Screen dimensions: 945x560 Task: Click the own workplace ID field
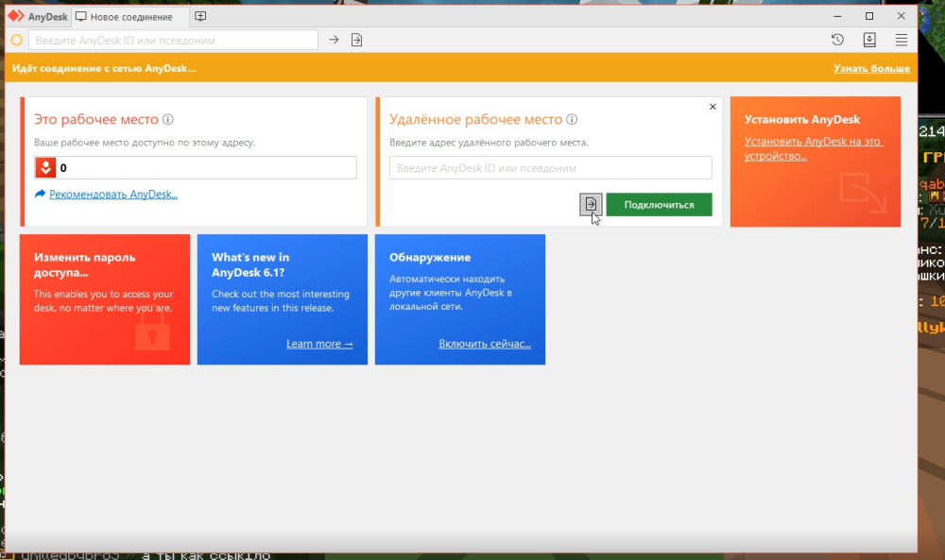point(196,167)
